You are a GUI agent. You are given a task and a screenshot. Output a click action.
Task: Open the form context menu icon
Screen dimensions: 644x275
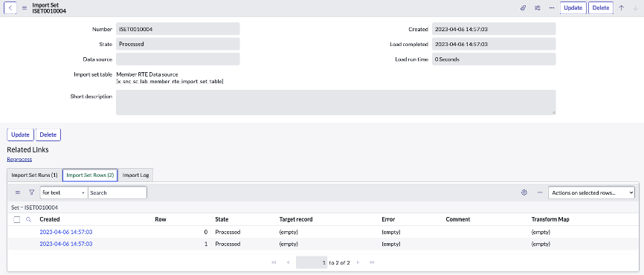[25, 7]
